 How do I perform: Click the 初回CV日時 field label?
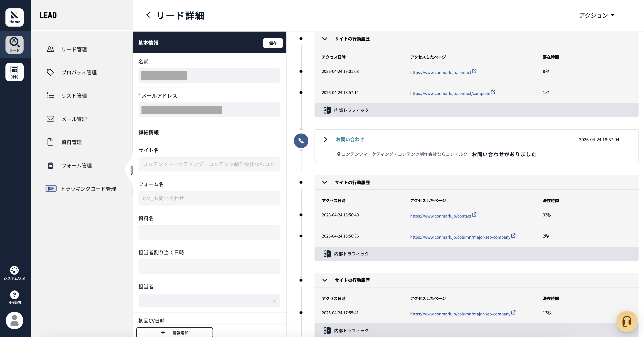(x=151, y=321)
